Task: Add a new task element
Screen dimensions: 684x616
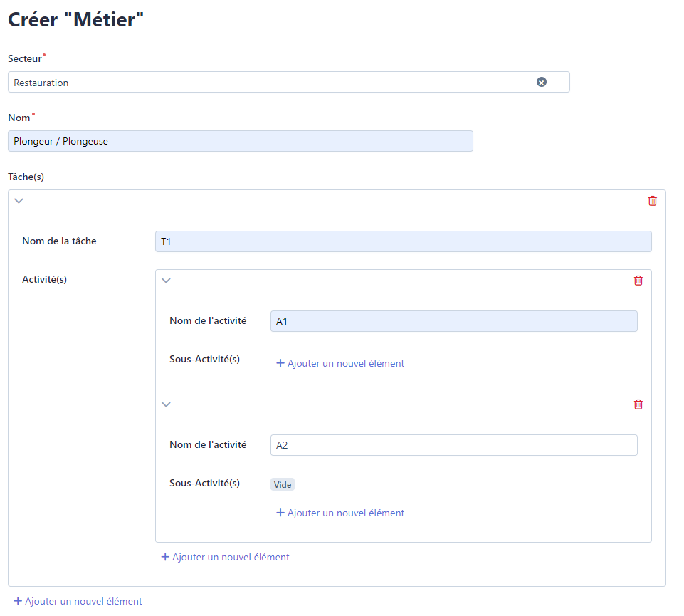Action: [x=78, y=601]
